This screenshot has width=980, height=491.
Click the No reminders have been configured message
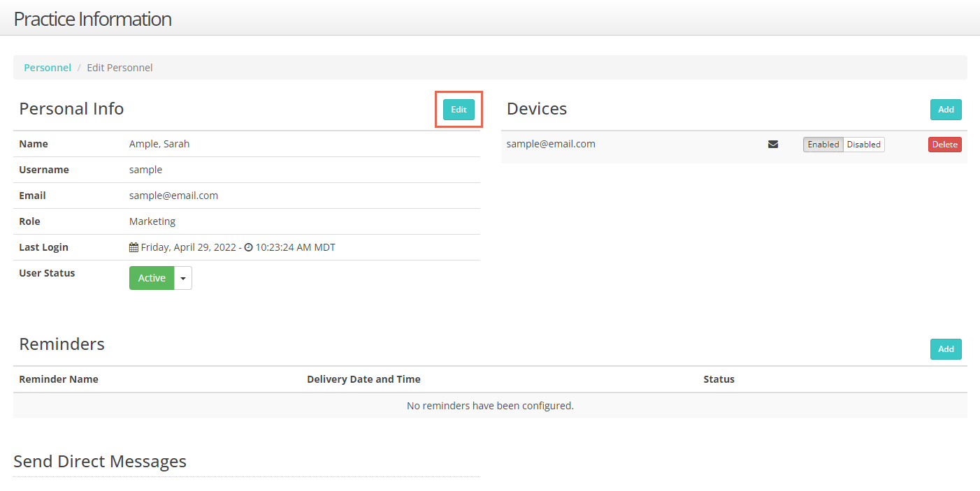490,405
